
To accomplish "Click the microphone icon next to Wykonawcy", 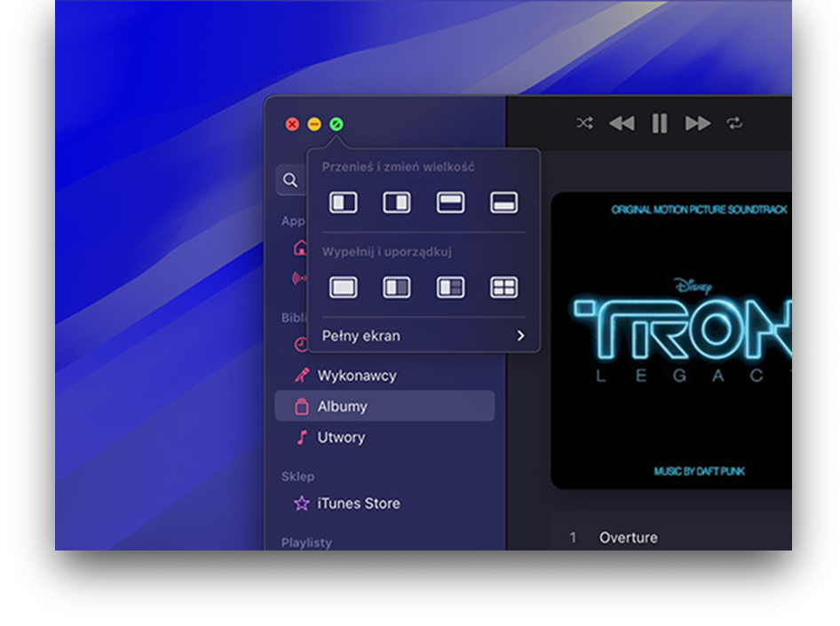I will click(302, 376).
